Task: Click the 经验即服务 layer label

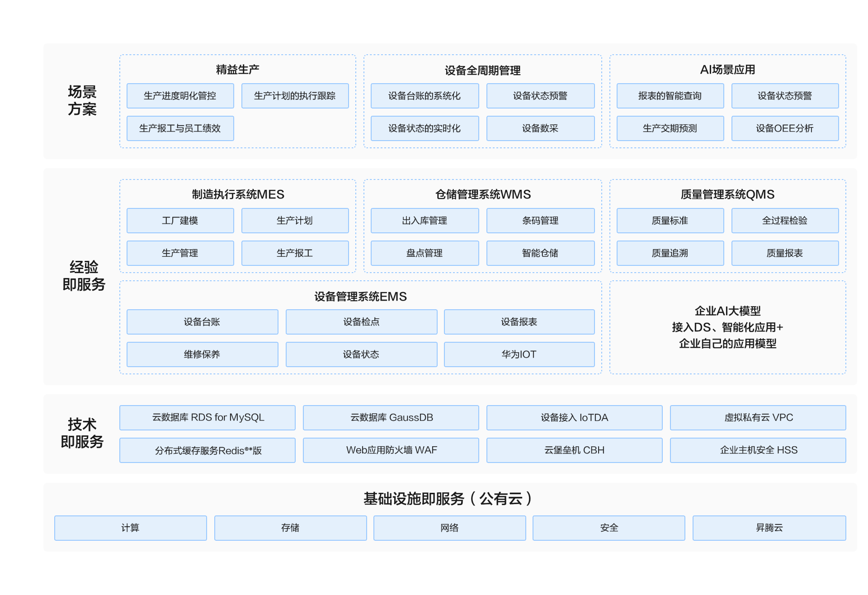Action: 84,276
